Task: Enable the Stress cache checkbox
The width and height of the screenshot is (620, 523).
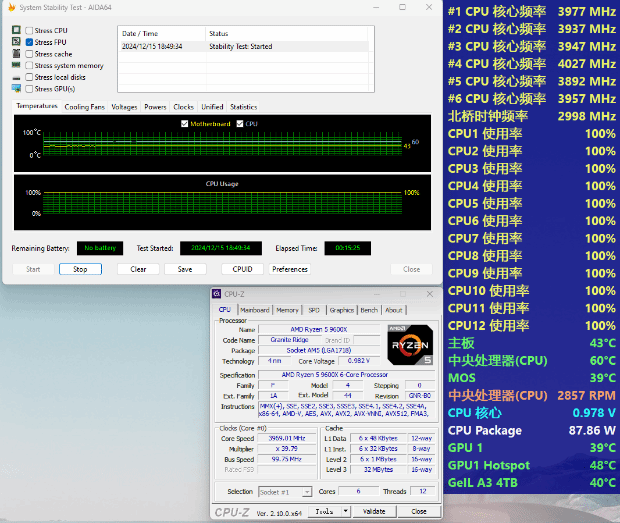Action: click(29, 54)
